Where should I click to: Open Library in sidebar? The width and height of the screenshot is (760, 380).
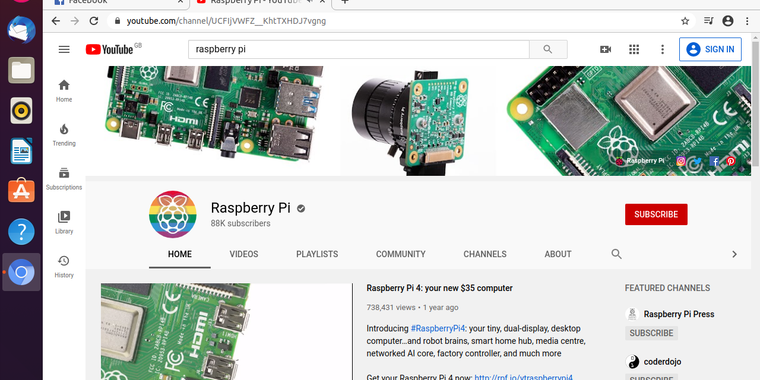tap(64, 223)
